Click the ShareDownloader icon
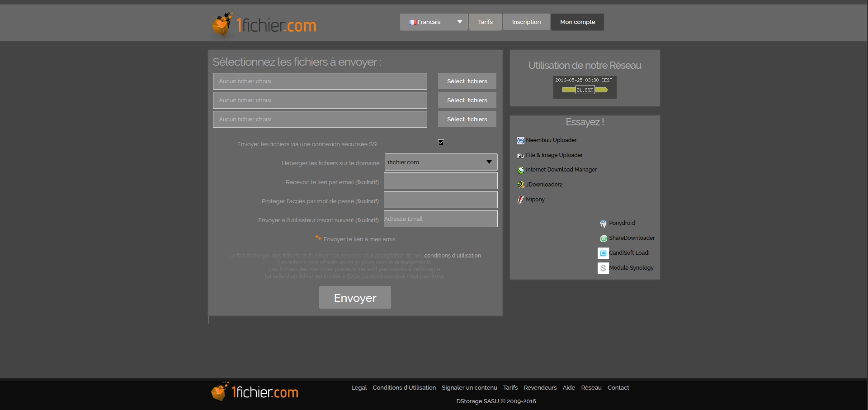The image size is (868, 410). point(603,238)
